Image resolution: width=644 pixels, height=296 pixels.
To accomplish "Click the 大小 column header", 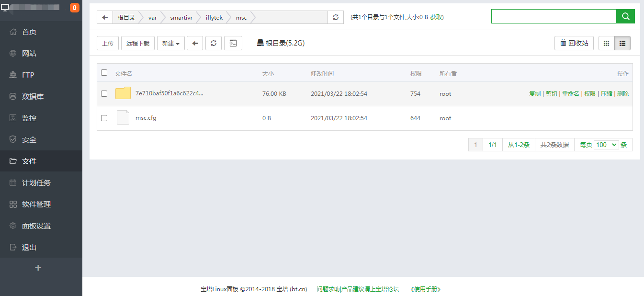I will coord(268,74).
